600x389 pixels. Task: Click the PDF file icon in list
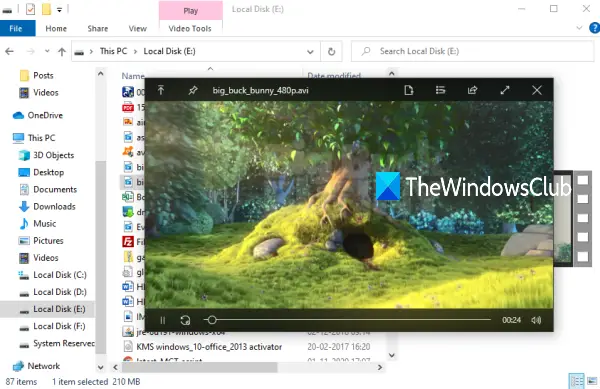(x=128, y=107)
